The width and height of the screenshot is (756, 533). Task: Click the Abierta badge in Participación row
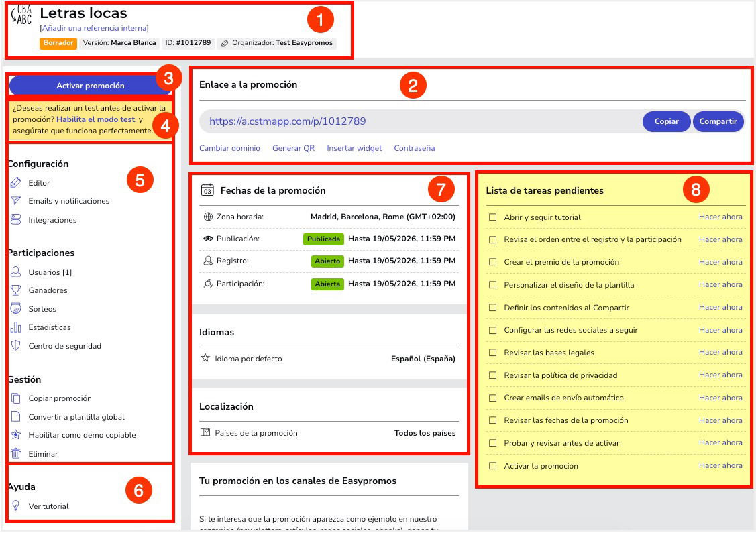(327, 284)
